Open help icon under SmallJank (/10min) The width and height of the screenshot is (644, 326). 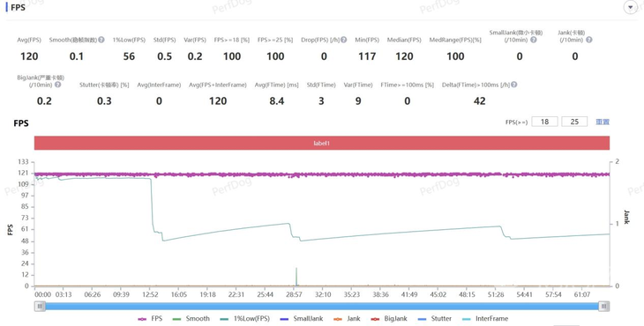(534, 40)
